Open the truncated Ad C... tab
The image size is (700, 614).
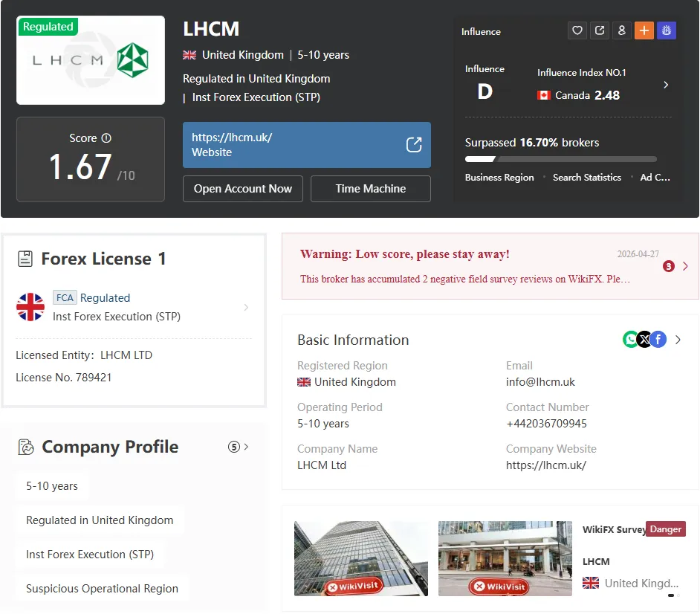655,177
